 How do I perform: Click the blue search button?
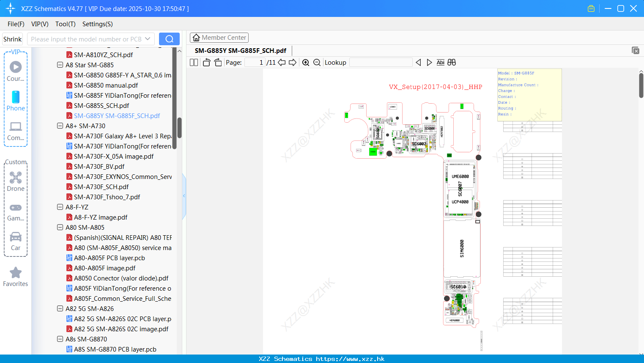point(169,39)
